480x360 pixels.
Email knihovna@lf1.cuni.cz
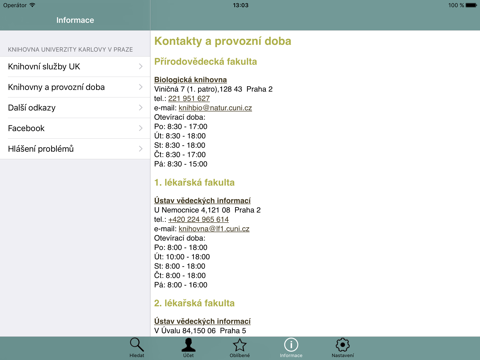[214, 229]
